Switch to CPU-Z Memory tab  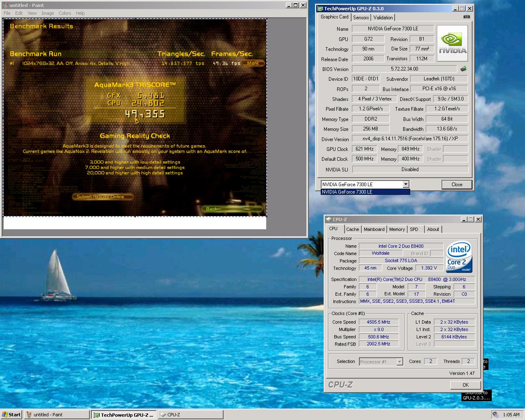tap(397, 229)
